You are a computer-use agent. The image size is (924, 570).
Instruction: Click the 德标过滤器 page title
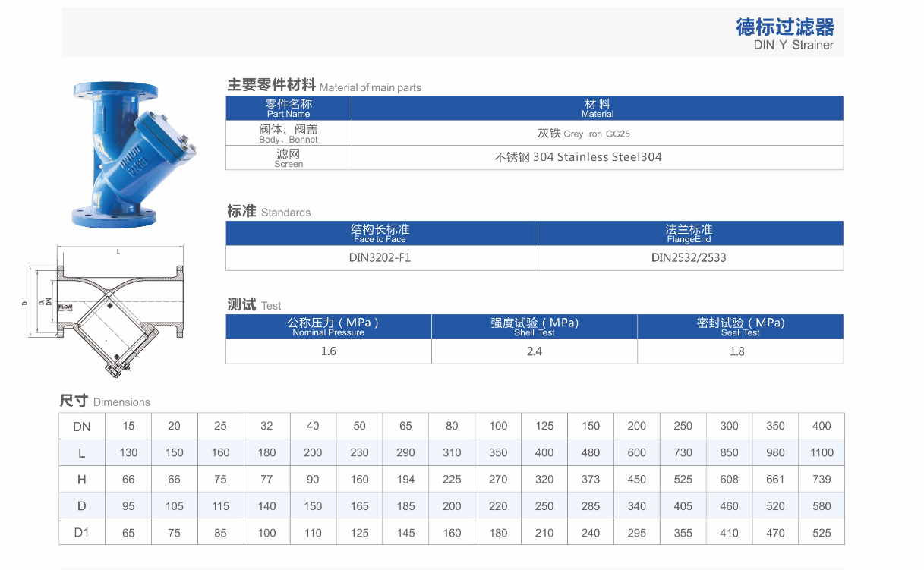[784, 27]
